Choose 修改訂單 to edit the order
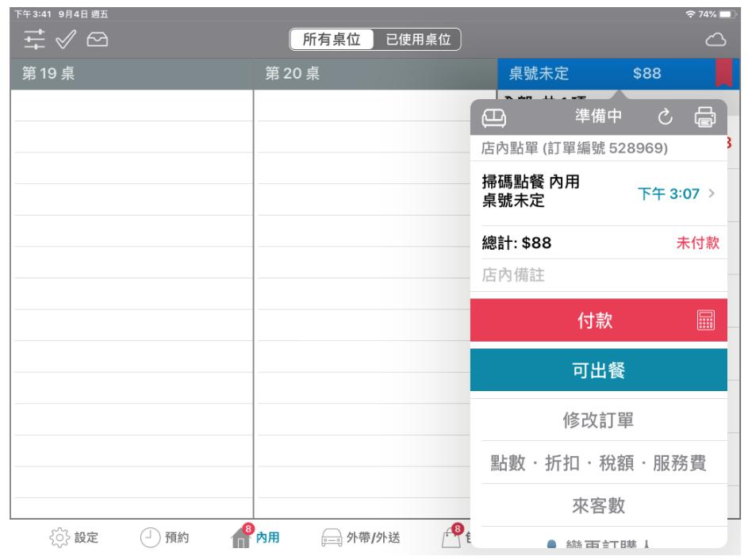 click(598, 420)
